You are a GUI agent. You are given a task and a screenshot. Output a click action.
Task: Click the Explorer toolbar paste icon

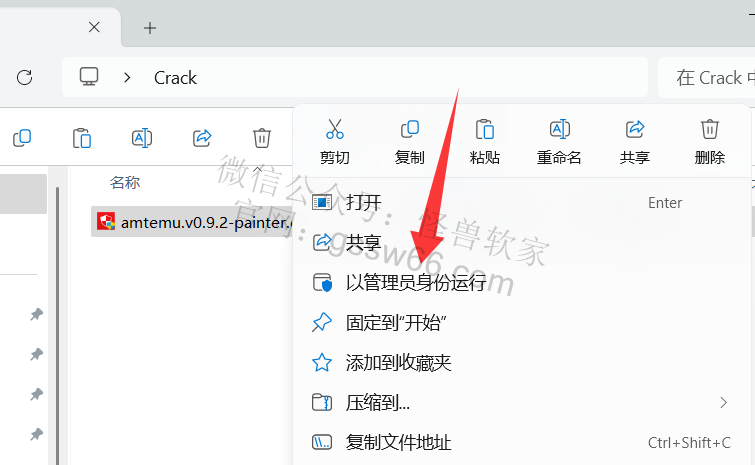[82, 138]
